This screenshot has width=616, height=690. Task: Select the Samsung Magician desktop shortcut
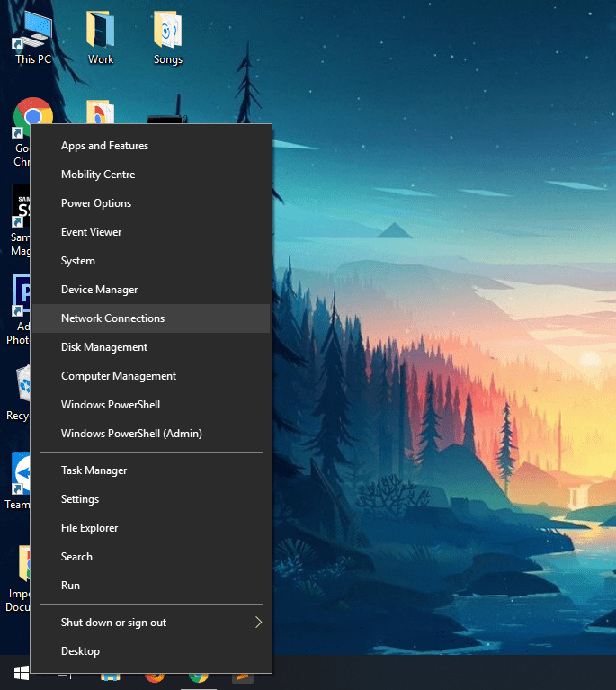tap(20, 220)
